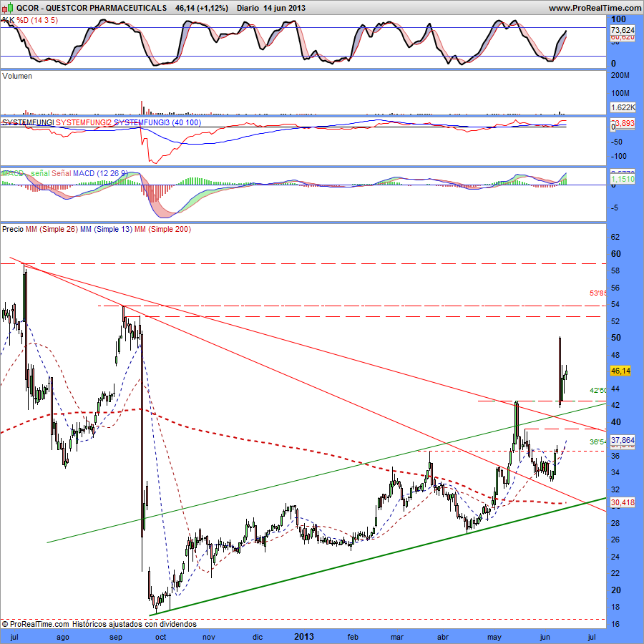Click the abr month label on time axis
The width and height of the screenshot is (644, 644).
[443, 637]
